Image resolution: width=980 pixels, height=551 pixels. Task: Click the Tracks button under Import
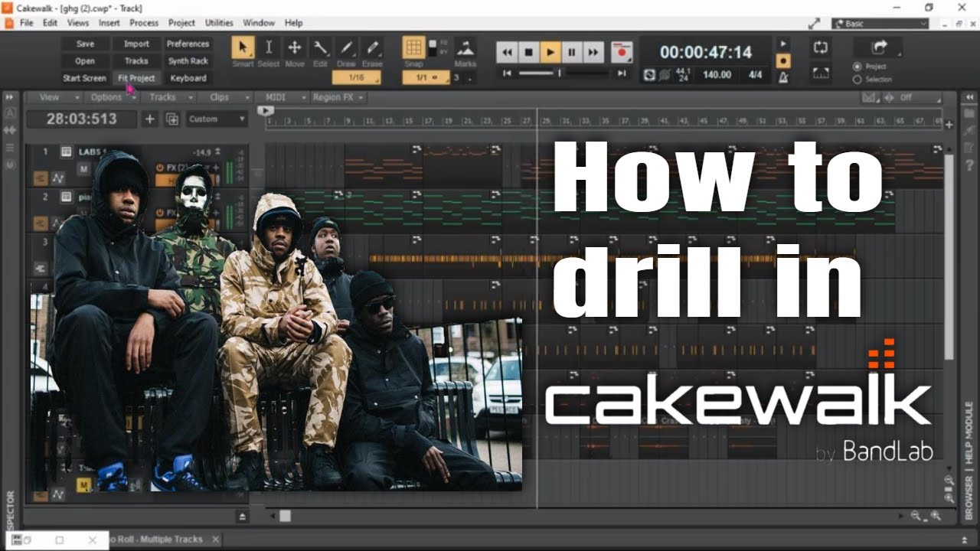pos(136,61)
